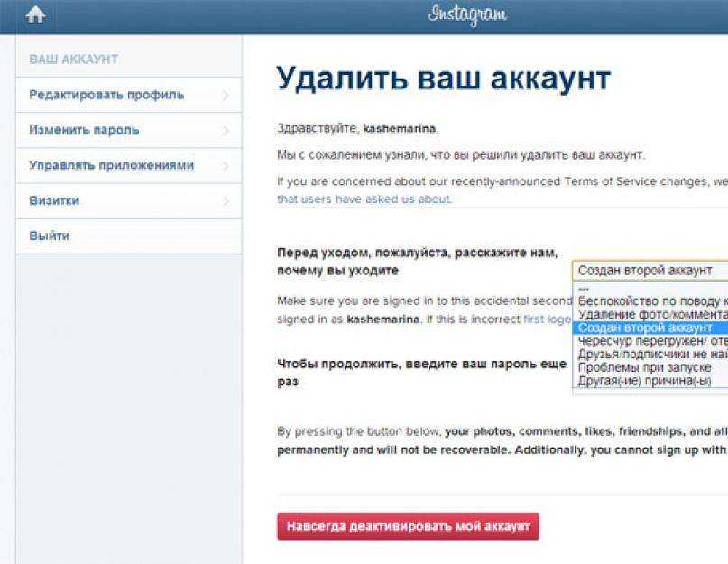Choose the Беспокойство по поводу option
This screenshot has height=564, width=728.
650,301
